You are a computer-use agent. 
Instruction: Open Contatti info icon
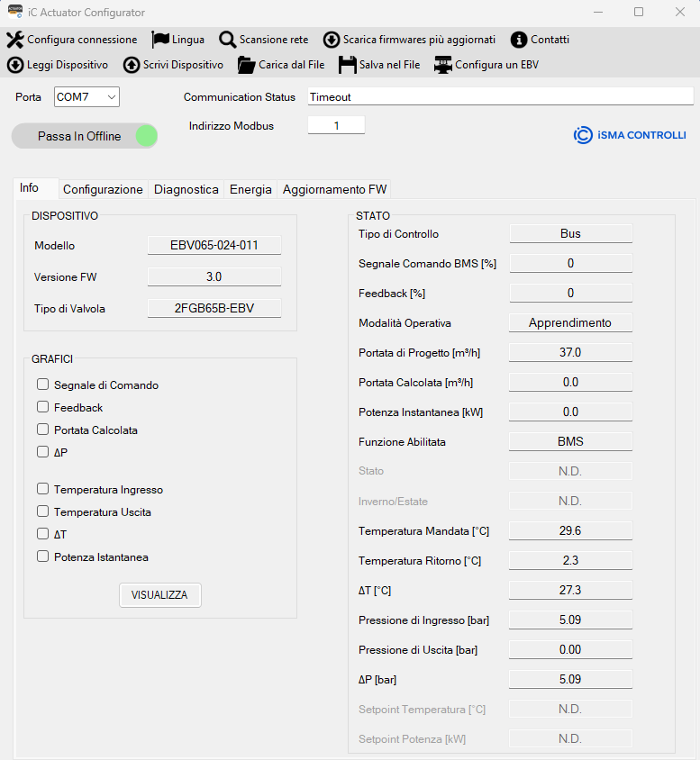click(x=519, y=40)
